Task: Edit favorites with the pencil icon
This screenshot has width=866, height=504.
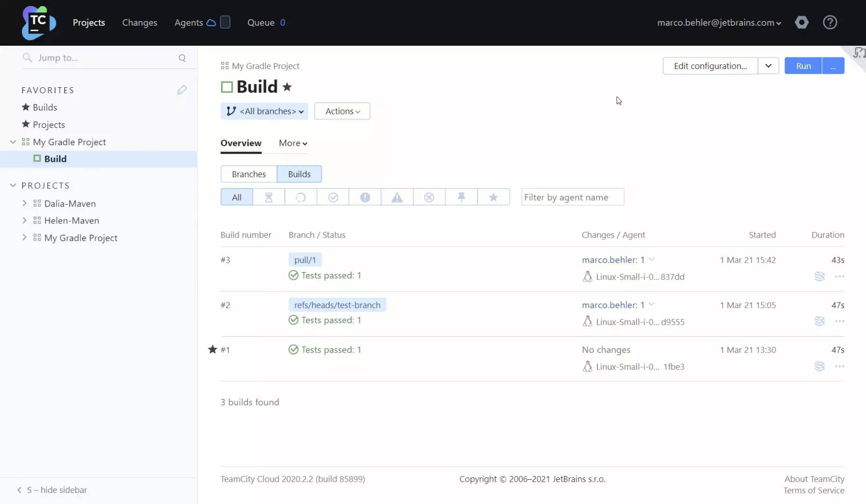Action: 182,90
